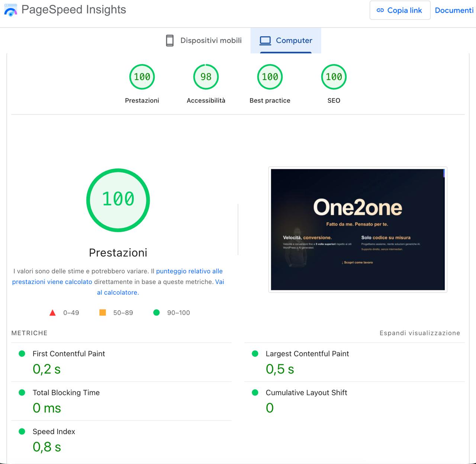Click the SEO 100 score gauge
The height and width of the screenshot is (464, 476).
pos(334,77)
